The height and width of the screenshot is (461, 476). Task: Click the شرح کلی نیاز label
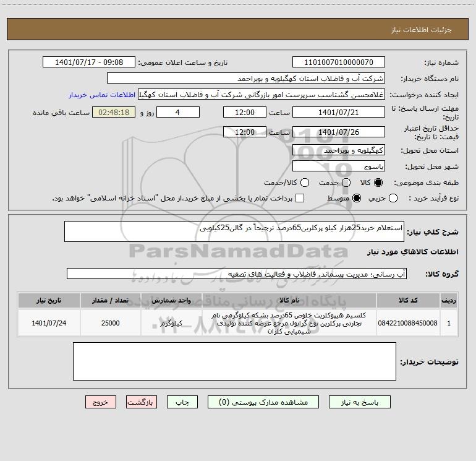pos(433,232)
